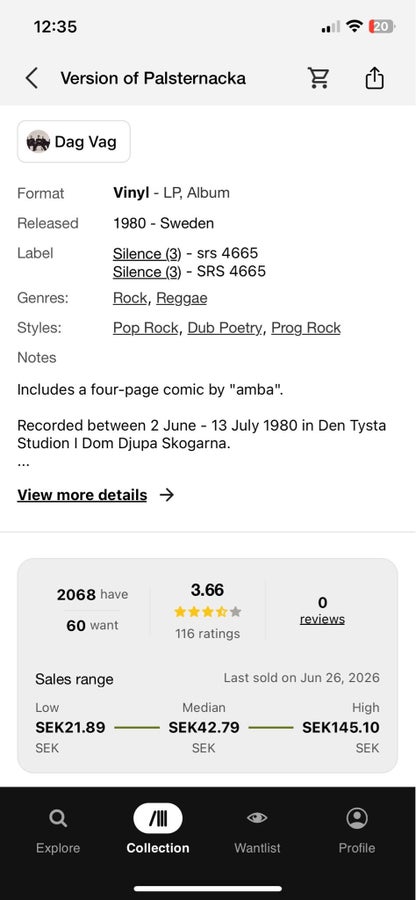
Task: Open the first Silence (3) label link
Action: click(x=147, y=253)
